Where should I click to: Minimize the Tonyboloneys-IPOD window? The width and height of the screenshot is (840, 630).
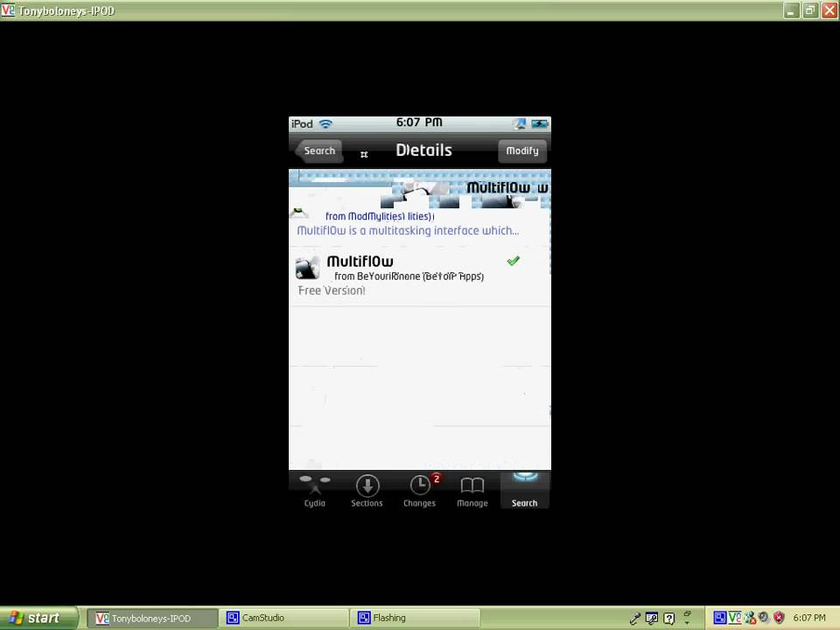click(x=791, y=10)
